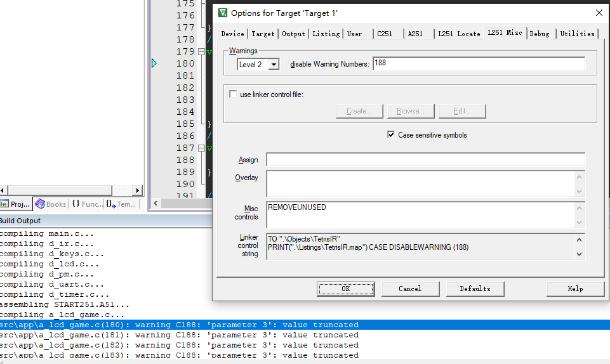Screen dimensions: 610x364
Task: Click the Cancel button
Action: [410, 289]
